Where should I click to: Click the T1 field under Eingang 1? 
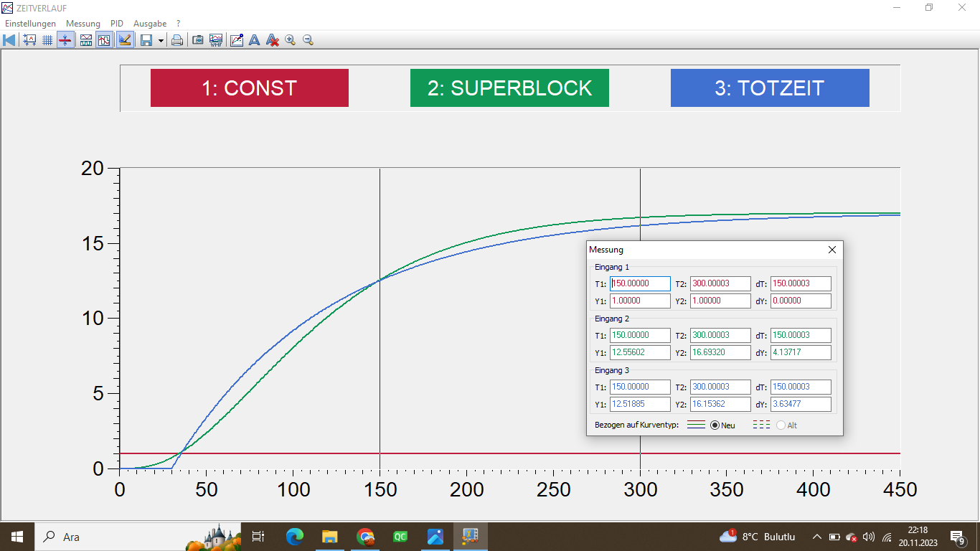[639, 283]
